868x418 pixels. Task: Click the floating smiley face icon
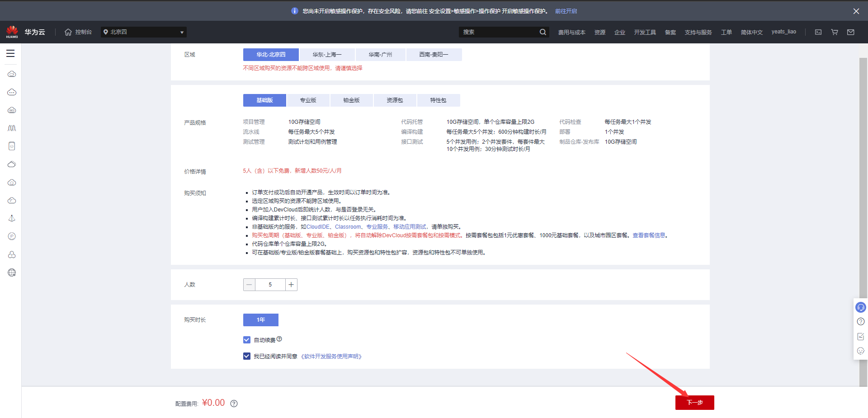(x=861, y=351)
